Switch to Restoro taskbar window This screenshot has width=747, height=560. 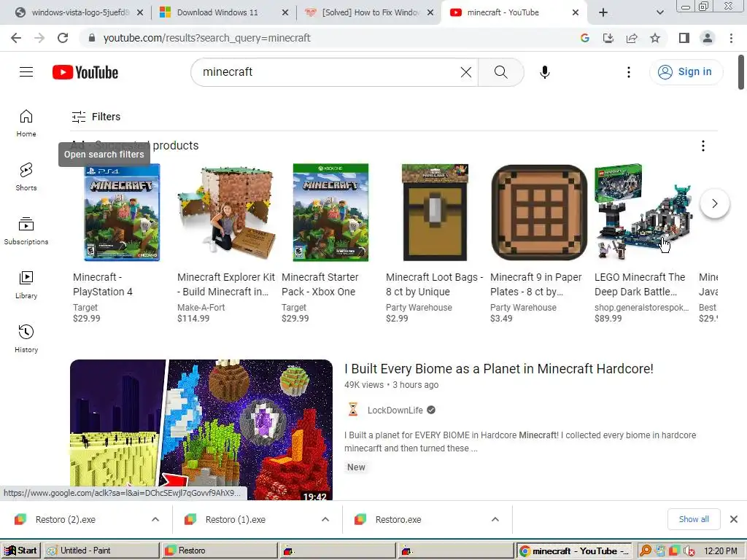tap(219, 551)
